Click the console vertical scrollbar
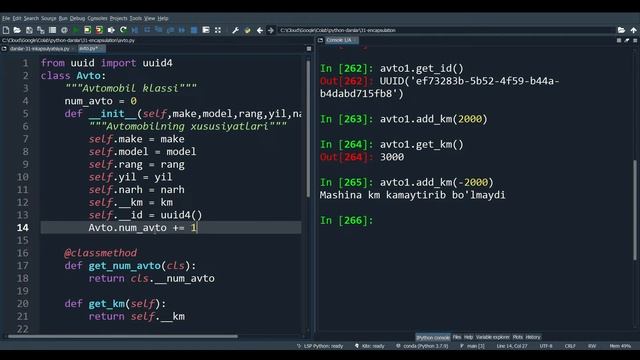The height and width of the screenshot is (360, 640). tap(635, 210)
